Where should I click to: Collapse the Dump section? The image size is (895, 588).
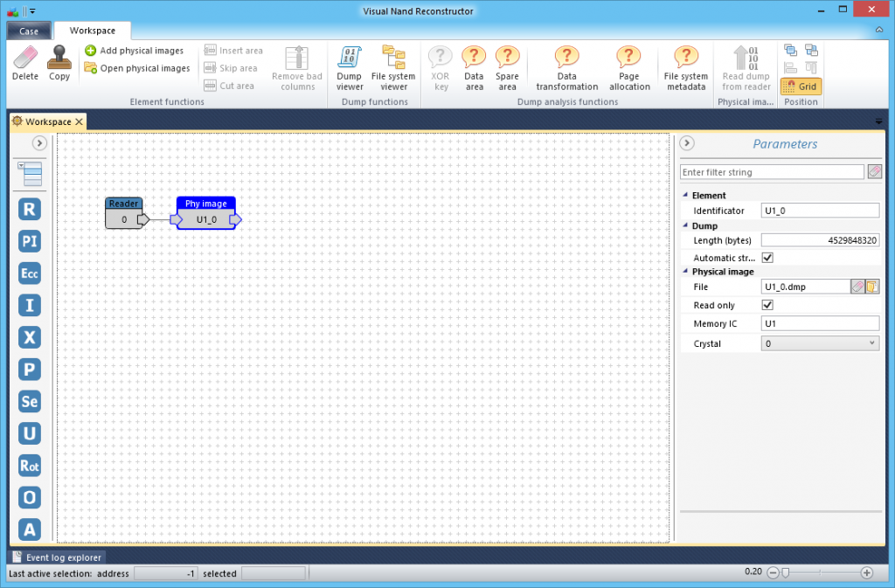(685, 225)
